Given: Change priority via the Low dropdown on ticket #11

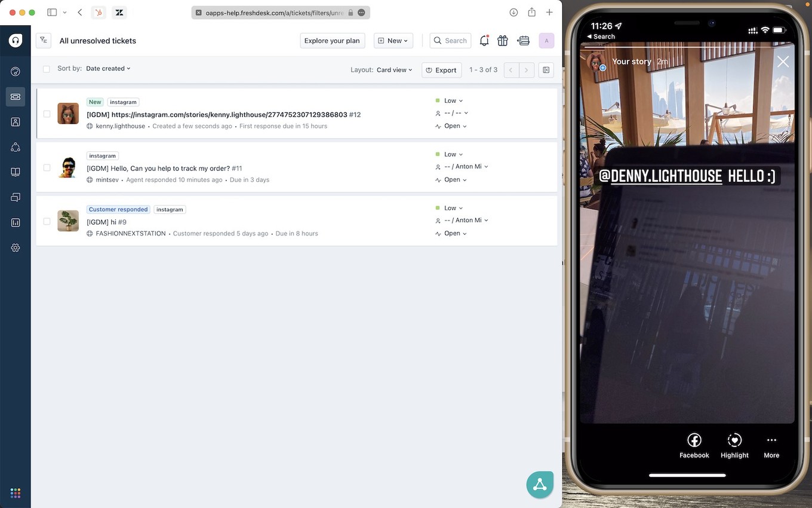Looking at the screenshot, I should click(452, 154).
